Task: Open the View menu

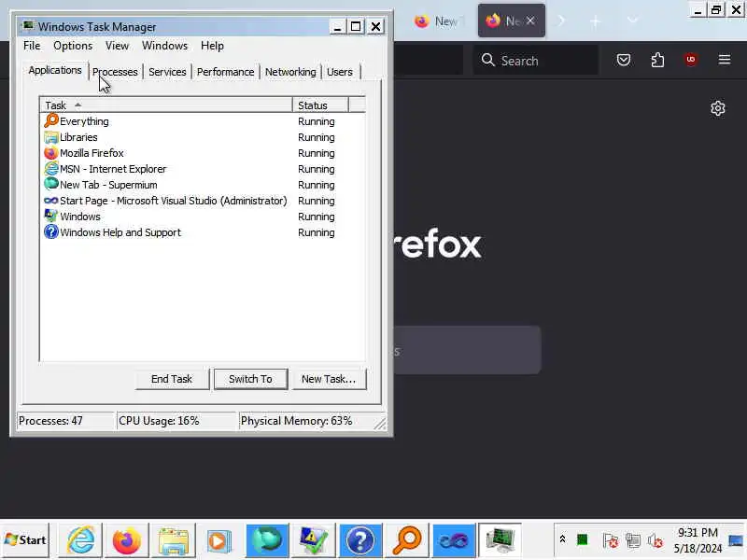Action: (x=118, y=46)
